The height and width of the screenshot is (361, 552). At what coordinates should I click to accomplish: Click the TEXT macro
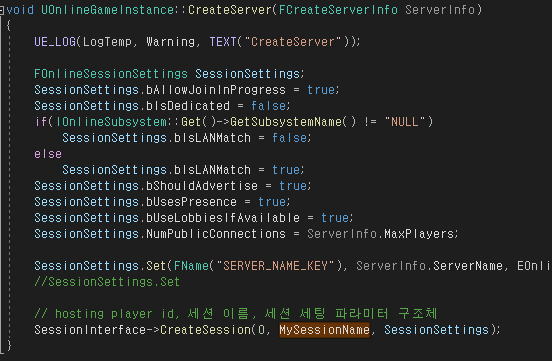coord(223,42)
